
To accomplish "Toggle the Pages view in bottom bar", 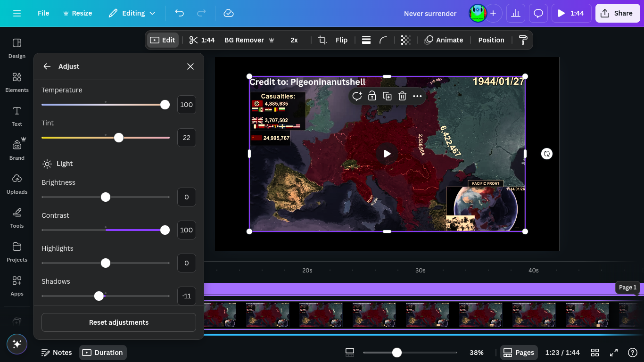I will point(519,353).
